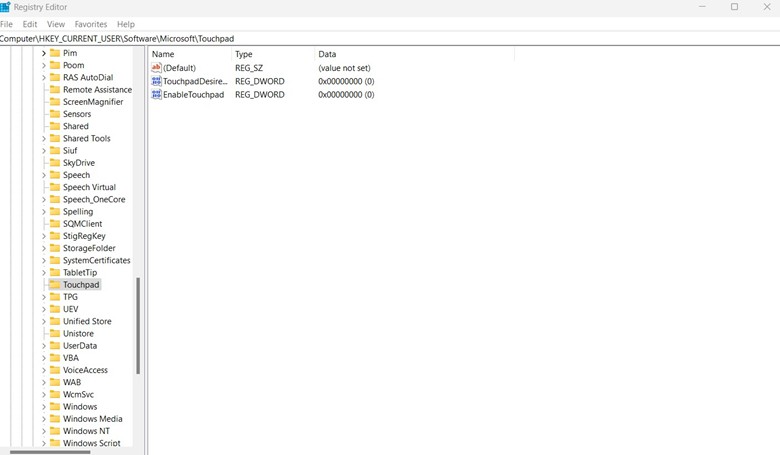Click the WcmSvc folder icon
The height and width of the screenshot is (455, 780).
[55, 394]
